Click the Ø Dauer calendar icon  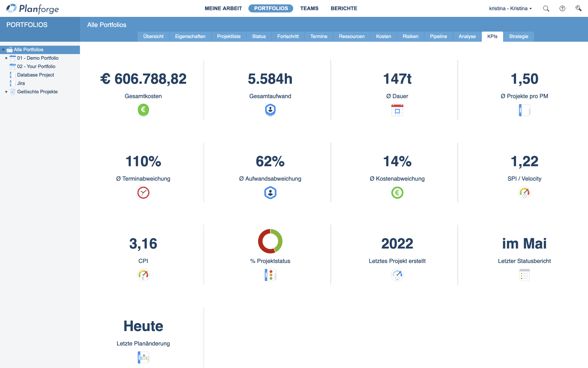(397, 110)
